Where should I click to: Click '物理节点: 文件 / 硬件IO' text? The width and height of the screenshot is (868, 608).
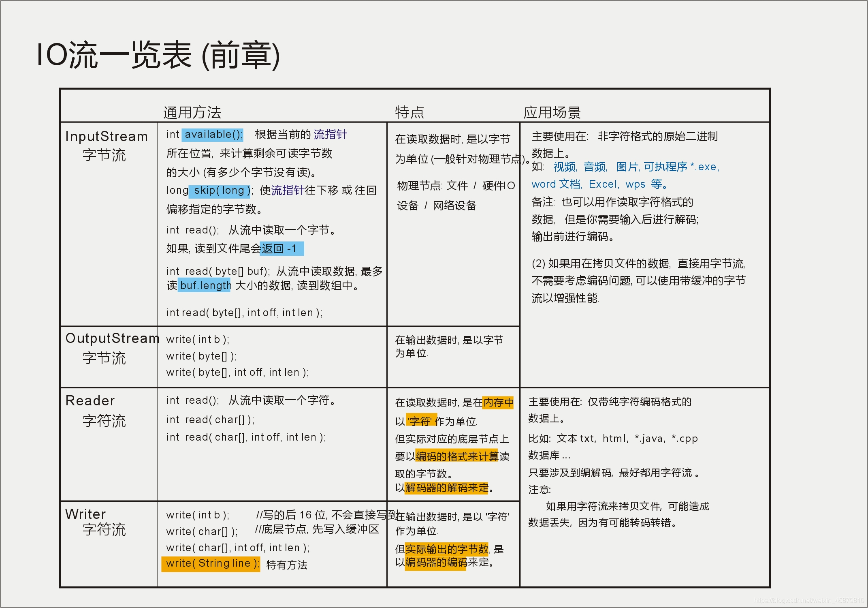(x=456, y=186)
